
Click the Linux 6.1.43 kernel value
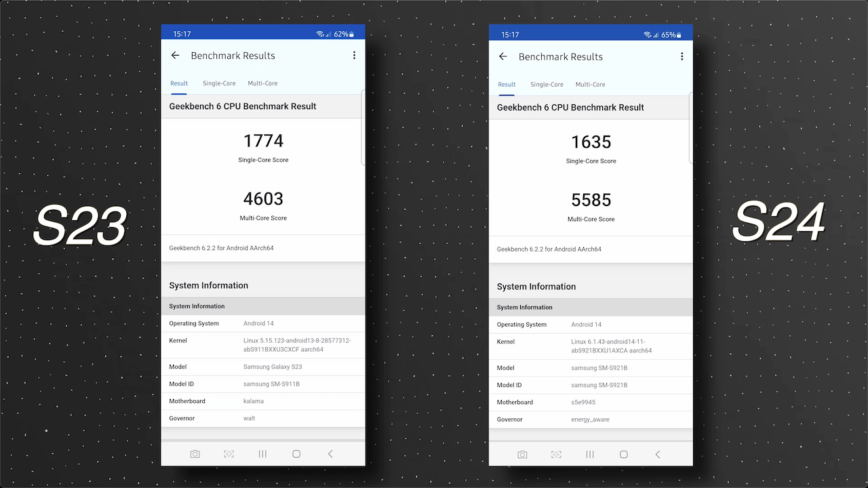[611, 346]
